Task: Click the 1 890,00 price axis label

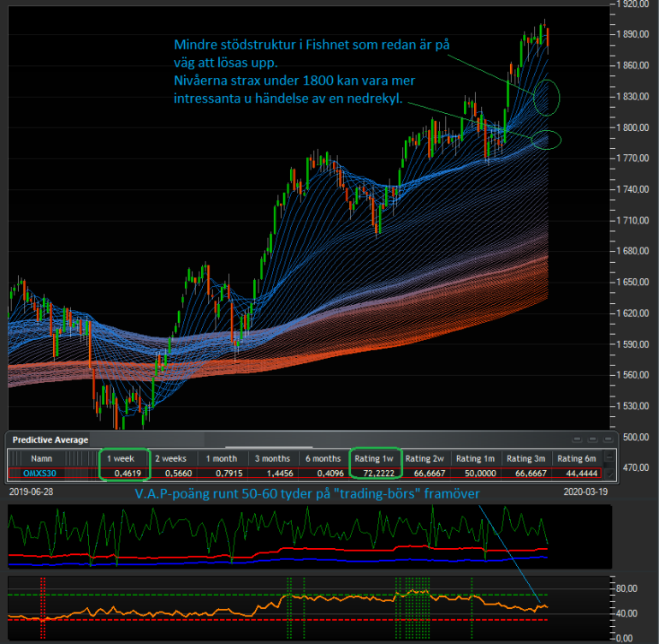Action: point(633,34)
